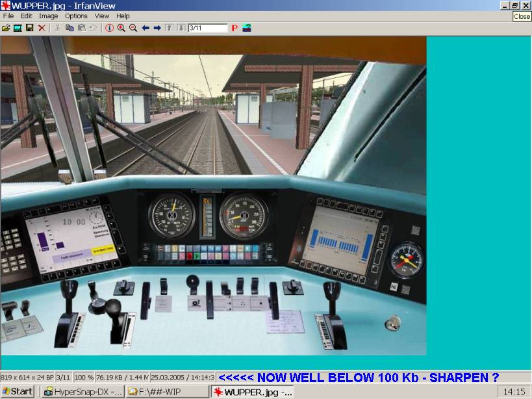
Task: Click the '3/11' status bar entry
Action: (63, 378)
